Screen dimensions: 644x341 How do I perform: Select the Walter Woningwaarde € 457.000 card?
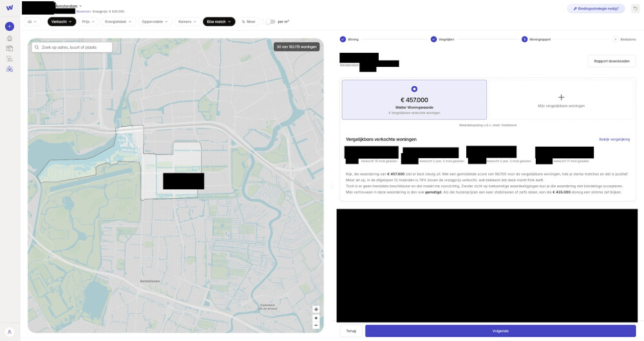pyautogui.click(x=414, y=100)
